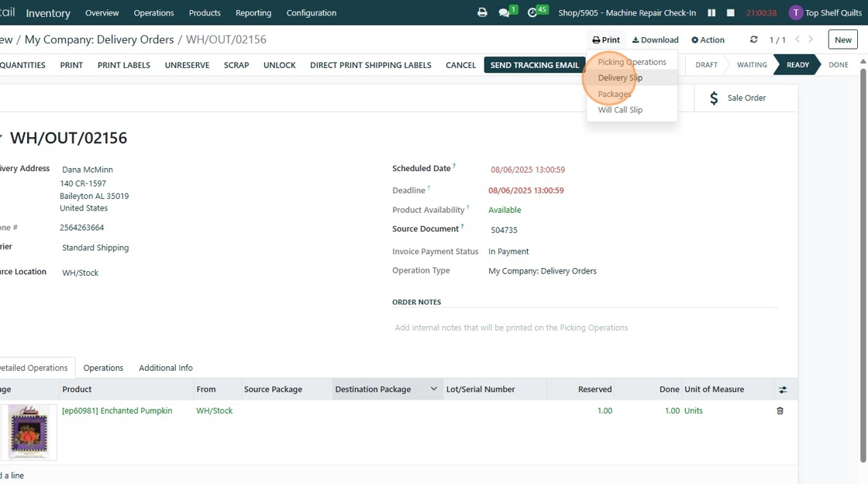
Task: Pause the running timer
Action: (712, 12)
